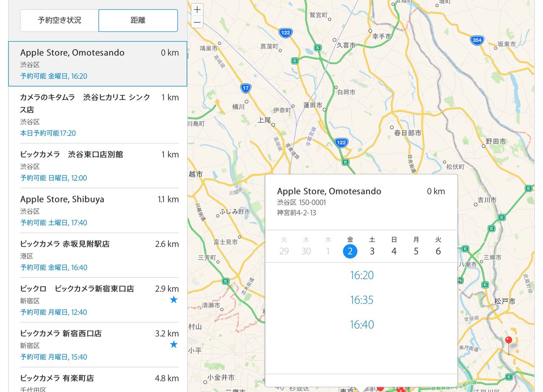Select ビックカメラ 新宿西口店 in the list
This screenshot has height=392, width=543.
[98, 344]
